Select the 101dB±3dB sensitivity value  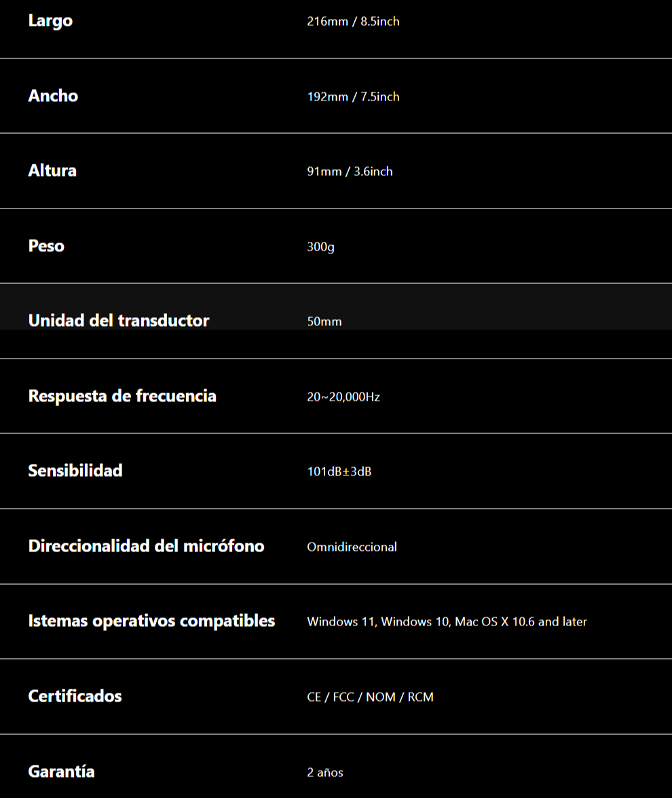point(339,471)
